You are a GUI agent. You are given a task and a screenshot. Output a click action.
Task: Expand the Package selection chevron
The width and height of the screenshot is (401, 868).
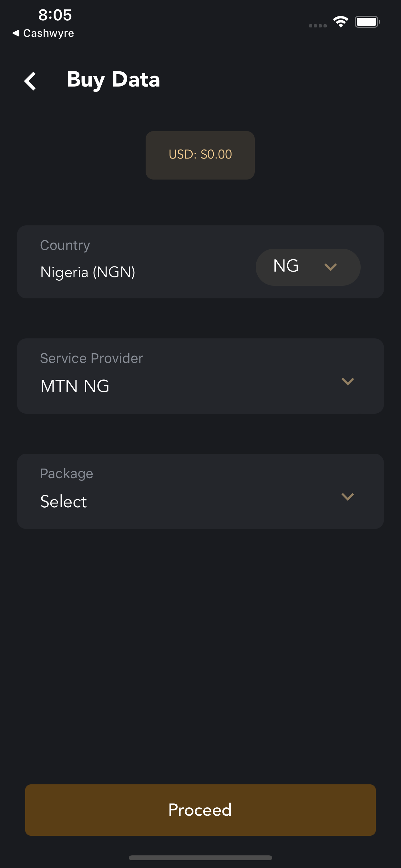pyautogui.click(x=347, y=497)
